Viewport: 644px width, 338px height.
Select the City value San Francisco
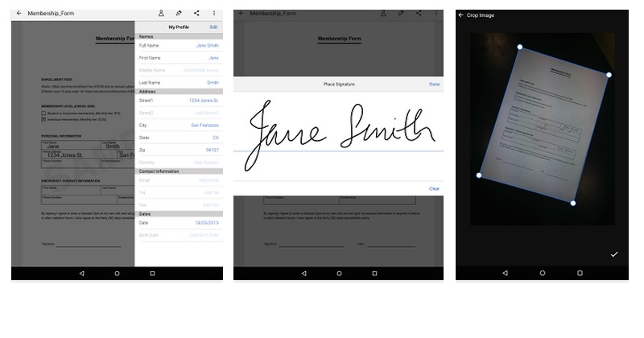[204, 125]
